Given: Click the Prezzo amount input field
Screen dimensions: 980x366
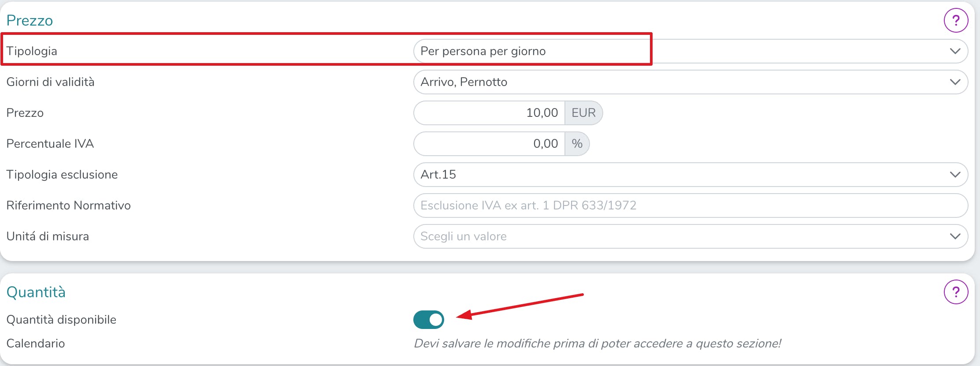Looking at the screenshot, I should pos(489,113).
